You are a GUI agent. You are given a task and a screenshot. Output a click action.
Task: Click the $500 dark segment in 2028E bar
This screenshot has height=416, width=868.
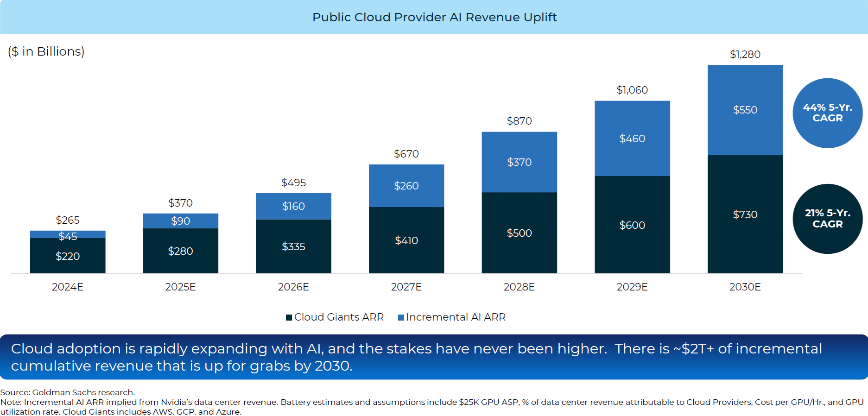coord(519,233)
